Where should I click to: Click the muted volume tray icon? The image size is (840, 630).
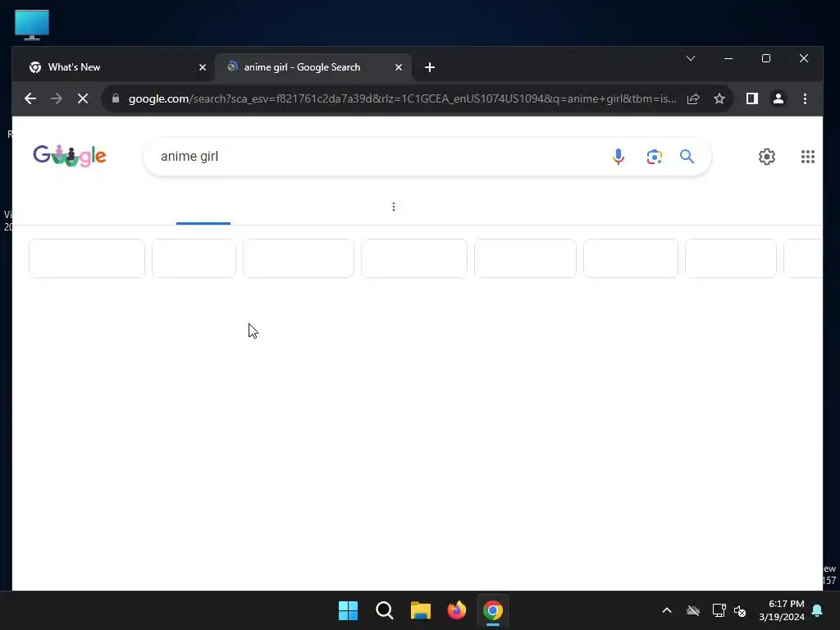click(x=740, y=610)
